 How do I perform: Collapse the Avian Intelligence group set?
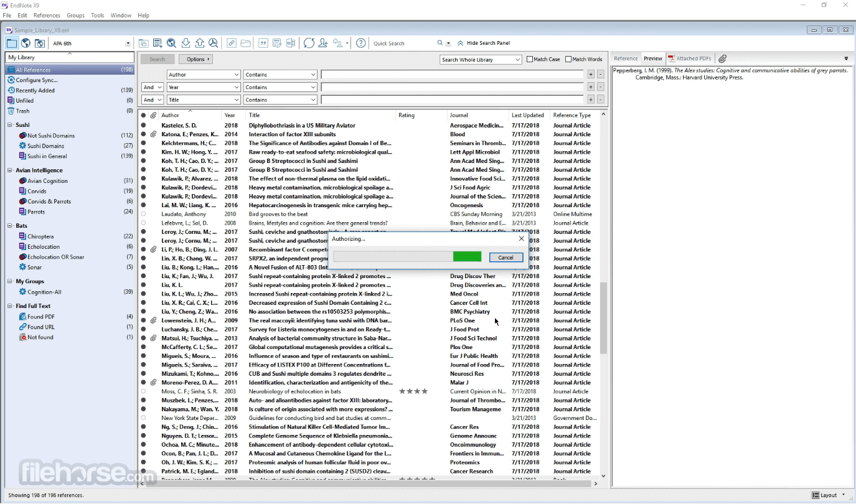[x=10, y=170]
